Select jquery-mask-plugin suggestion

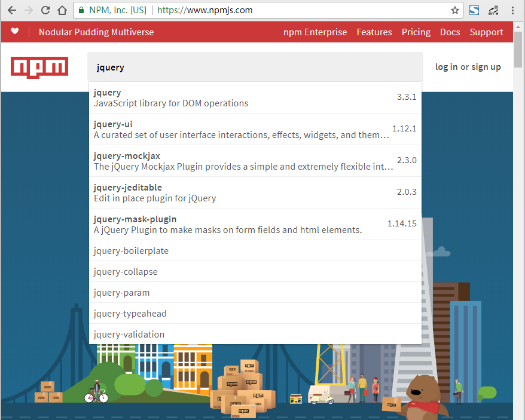point(255,224)
